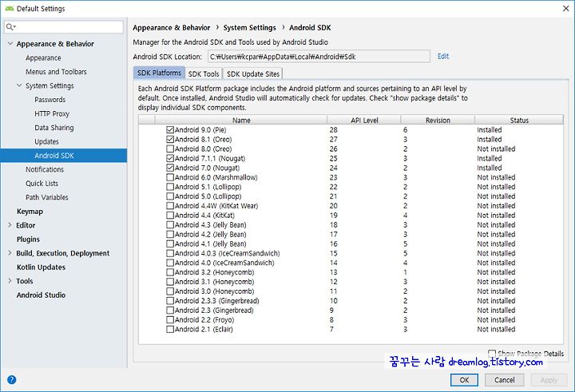
Task: Sort by Revision column header
Action: pyautogui.click(x=438, y=121)
